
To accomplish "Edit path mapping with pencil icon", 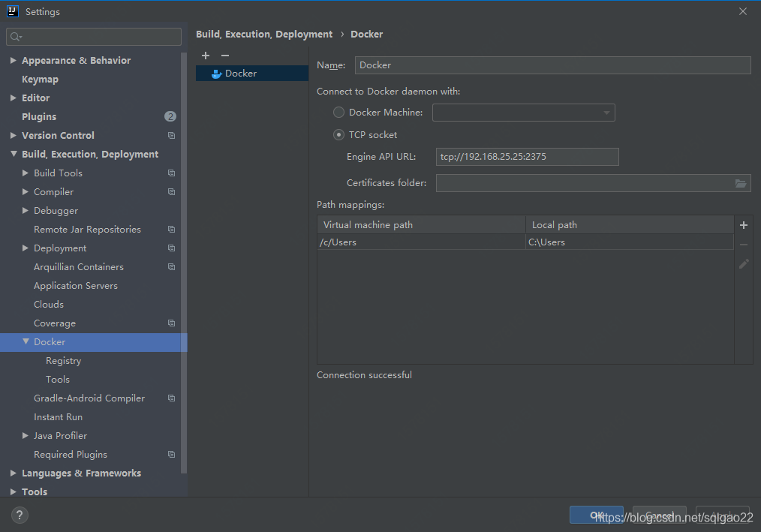I will (x=744, y=264).
